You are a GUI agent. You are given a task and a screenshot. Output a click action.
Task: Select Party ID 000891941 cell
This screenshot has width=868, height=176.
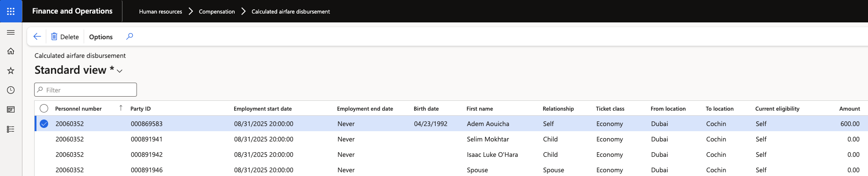147,139
